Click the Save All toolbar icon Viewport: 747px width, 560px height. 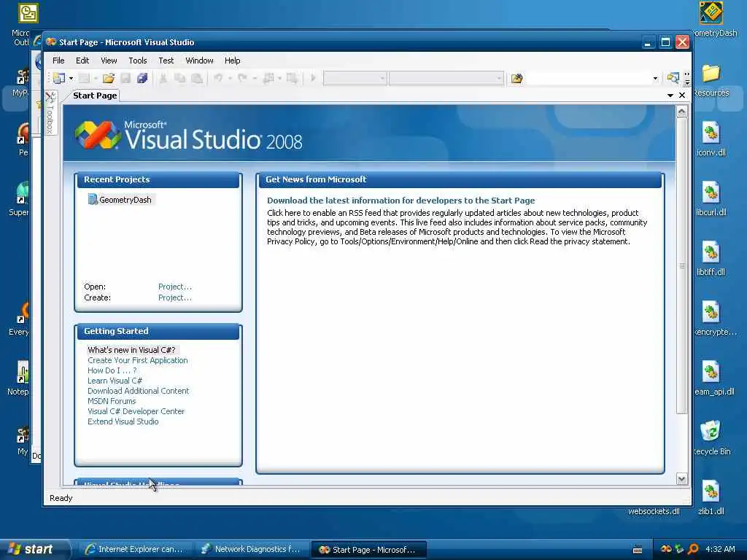[x=142, y=78]
